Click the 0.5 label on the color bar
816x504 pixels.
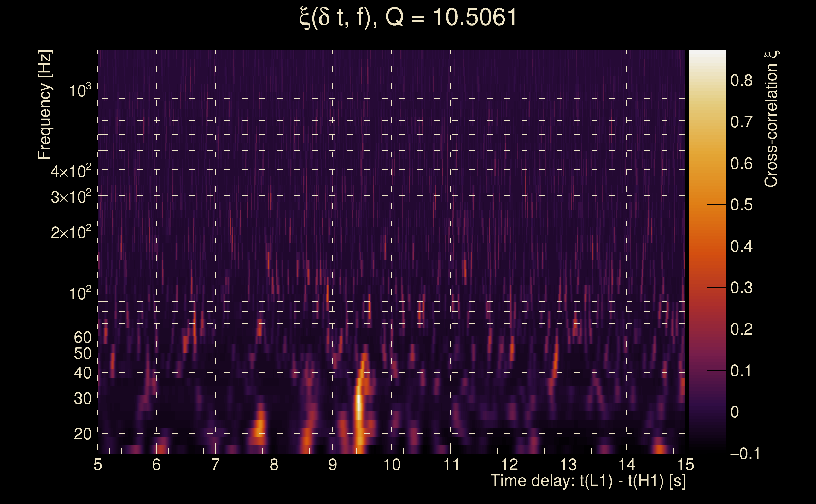[741, 205]
